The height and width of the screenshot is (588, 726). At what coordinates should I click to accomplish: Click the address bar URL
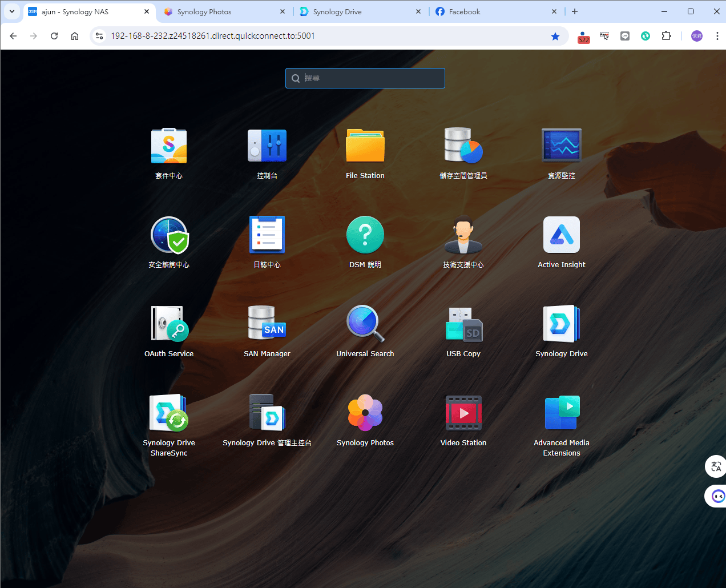click(213, 36)
